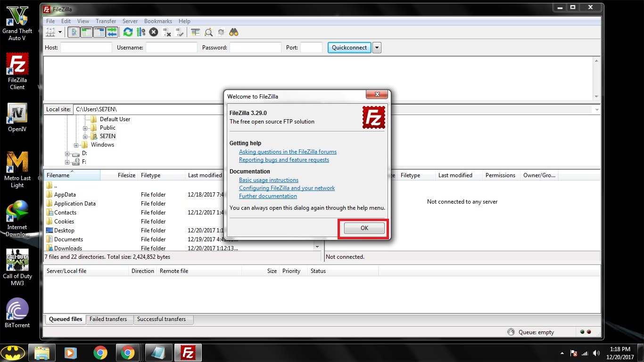Open Configuring FileZilla and your network link

pos(287,188)
